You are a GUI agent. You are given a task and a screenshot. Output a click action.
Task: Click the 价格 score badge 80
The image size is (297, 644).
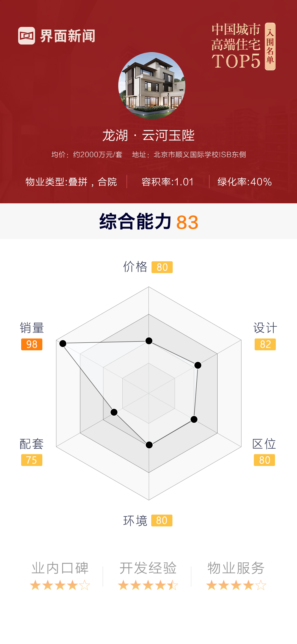pos(162,267)
